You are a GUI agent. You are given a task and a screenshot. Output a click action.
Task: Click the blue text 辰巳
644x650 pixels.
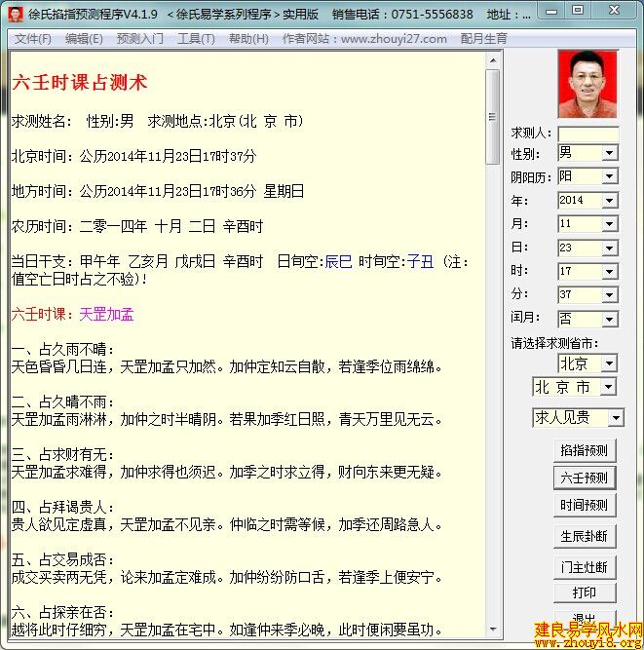point(339,262)
